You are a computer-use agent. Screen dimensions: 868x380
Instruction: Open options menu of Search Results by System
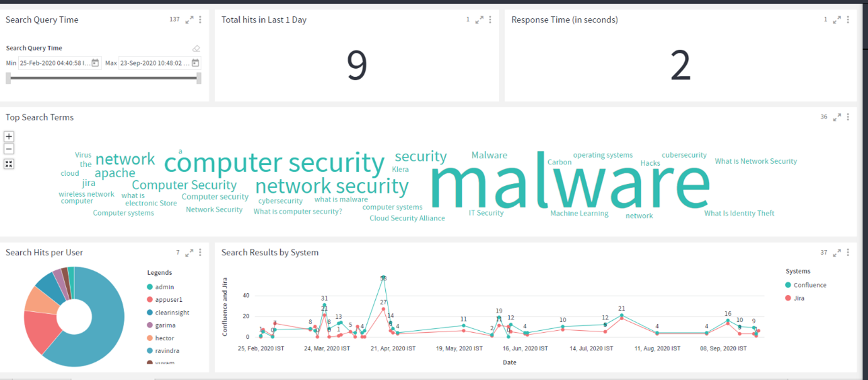pos(848,253)
